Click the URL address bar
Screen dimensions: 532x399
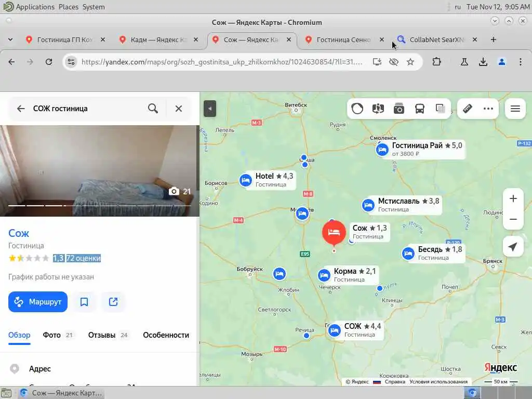click(222, 62)
